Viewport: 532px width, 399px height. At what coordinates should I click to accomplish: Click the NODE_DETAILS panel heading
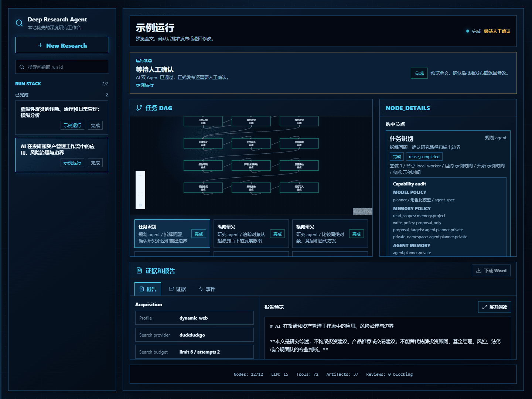coord(408,108)
